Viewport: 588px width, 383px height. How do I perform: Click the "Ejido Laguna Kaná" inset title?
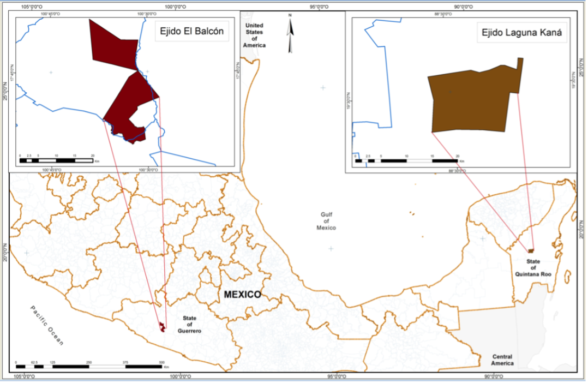pyautogui.click(x=521, y=33)
